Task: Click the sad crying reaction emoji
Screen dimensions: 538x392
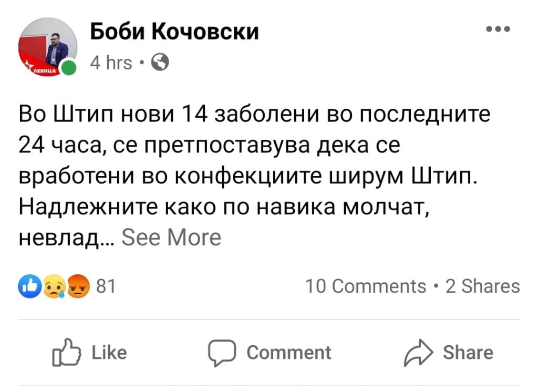Action: [54, 287]
